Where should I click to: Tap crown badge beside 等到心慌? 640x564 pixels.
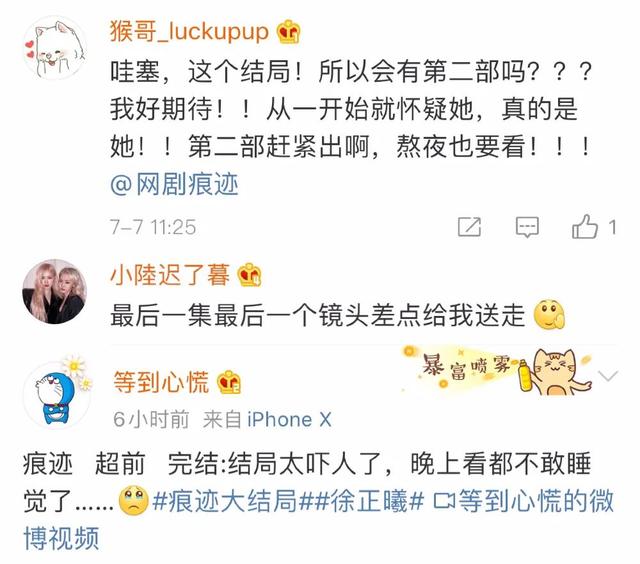[229, 382]
